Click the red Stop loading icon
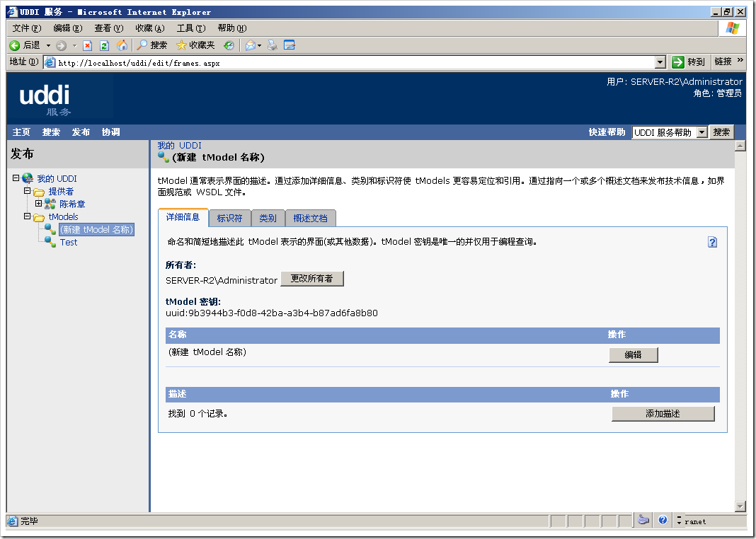This screenshot has height=539, width=756. coord(87,46)
